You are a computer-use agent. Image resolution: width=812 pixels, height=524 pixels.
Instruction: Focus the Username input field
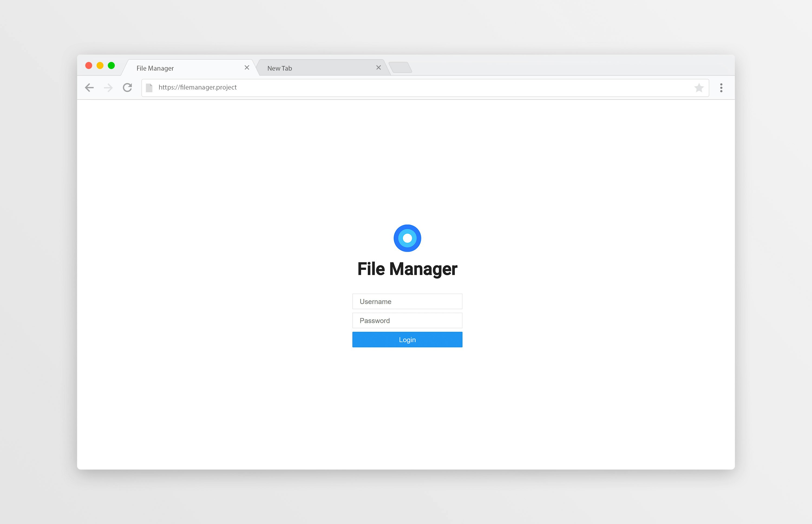[x=407, y=301]
